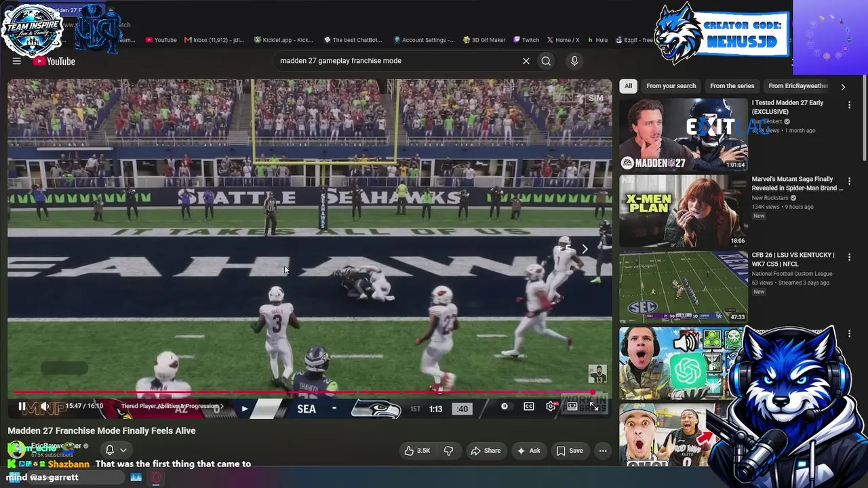Open the Account Settings bookmark
This screenshot has height=488, width=868.
click(424, 40)
